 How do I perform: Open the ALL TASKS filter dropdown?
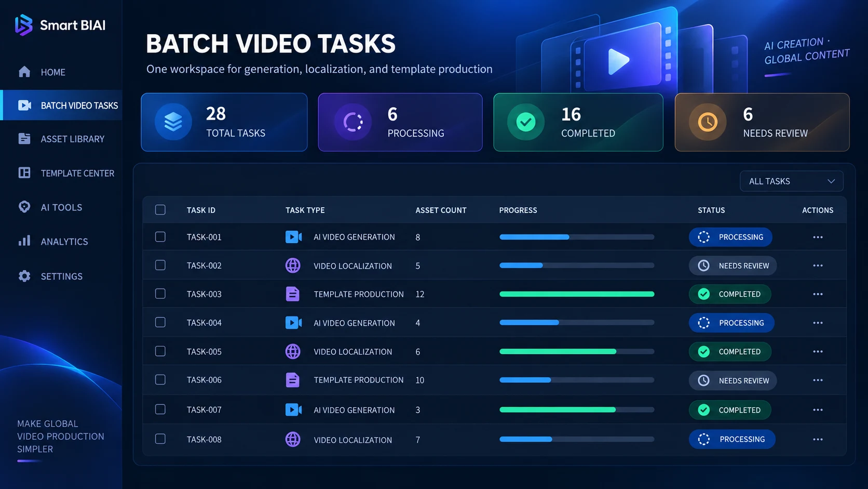click(x=792, y=181)
